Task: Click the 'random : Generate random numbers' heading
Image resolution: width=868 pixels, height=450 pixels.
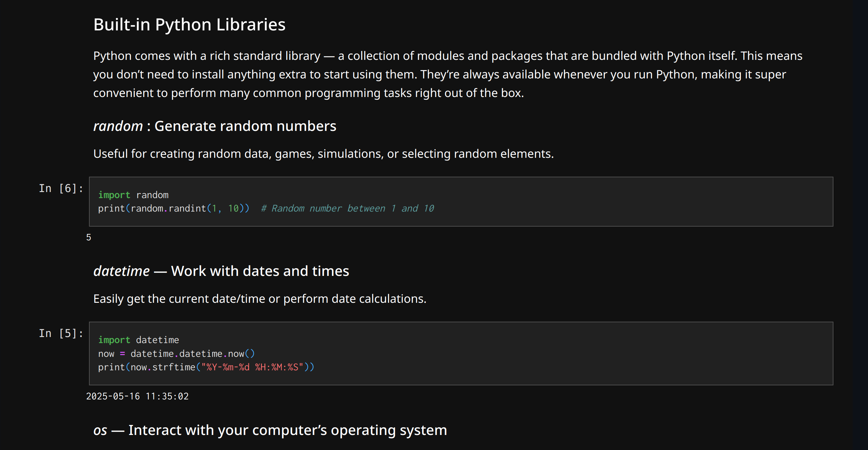Action: [x=215, y=126]
